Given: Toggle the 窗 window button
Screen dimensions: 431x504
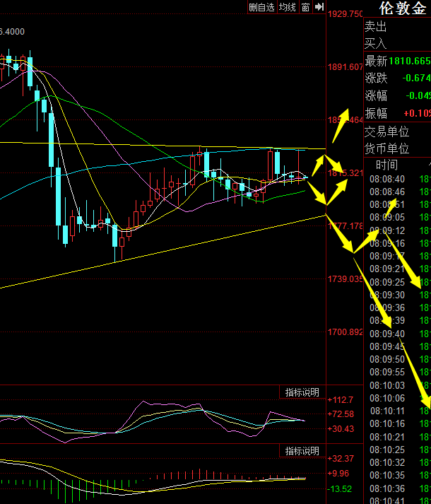Looking at the screenshot, I should click(x=305, y=7).
